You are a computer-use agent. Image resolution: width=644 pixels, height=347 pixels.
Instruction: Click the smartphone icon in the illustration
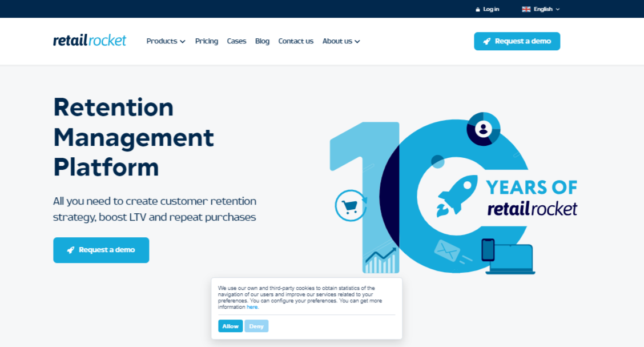coord(488,250)
